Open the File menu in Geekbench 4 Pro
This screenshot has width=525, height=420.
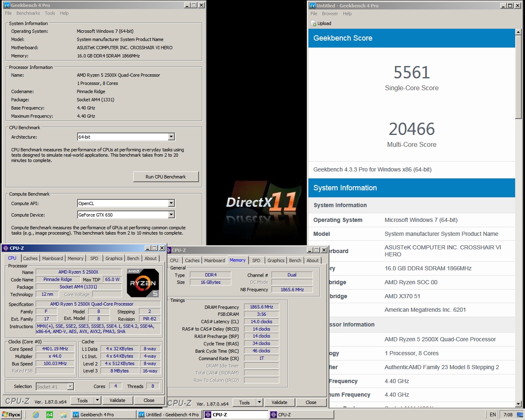[x=8, y=13]
